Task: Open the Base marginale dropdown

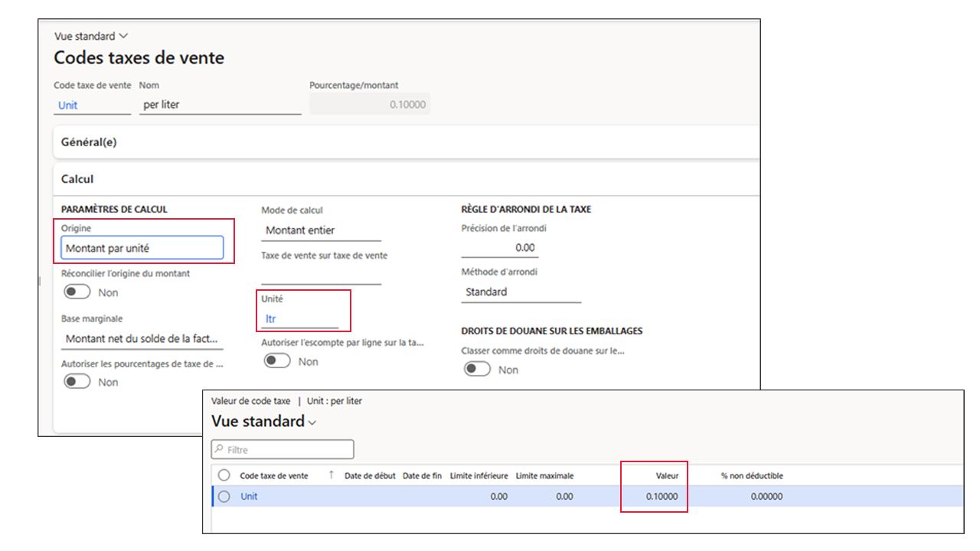Action: [x=142, y=338]
